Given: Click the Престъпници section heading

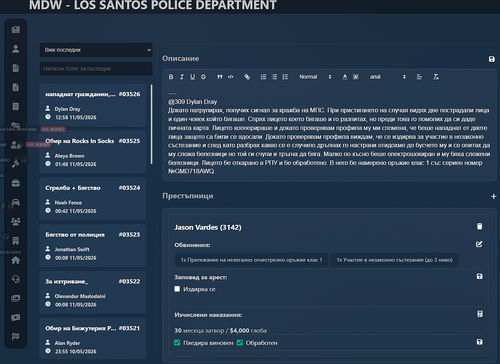Looking at the screenshot, I should coord(188,196).
